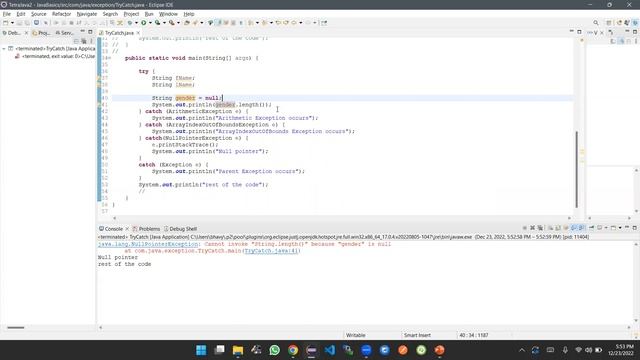
Task: Open the Navigate menu
Action: (x=87, y=14)
